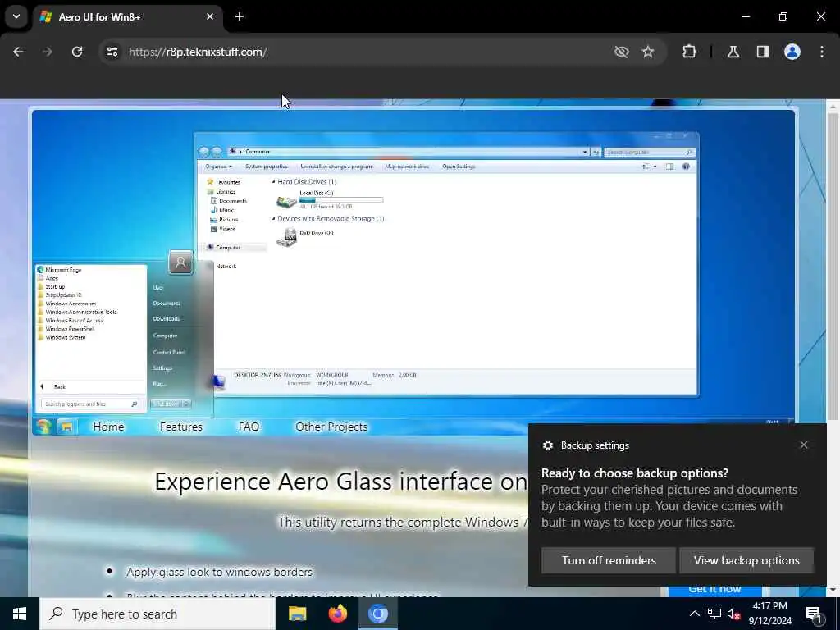The height and width of the screenshot is (630, 840).
Task: Dismiss the Backup settings notification
Action: [804, 445]
